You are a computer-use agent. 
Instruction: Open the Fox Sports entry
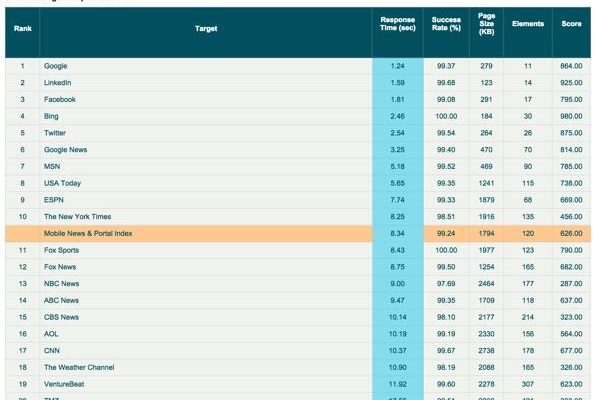click(x=62, y=250)
